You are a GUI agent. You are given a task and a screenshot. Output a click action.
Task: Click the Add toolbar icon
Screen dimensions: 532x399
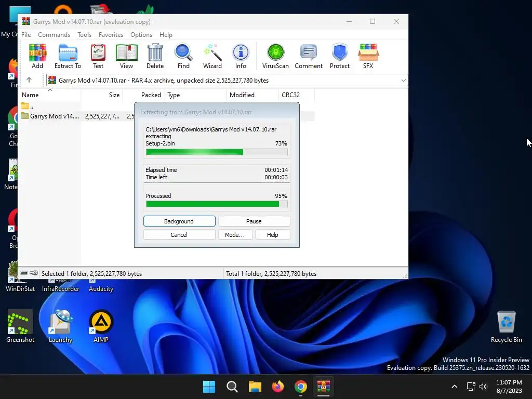point(37,56)
